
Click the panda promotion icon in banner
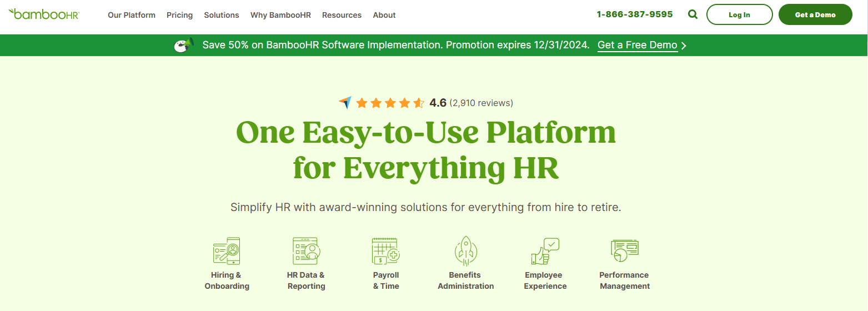185,45
